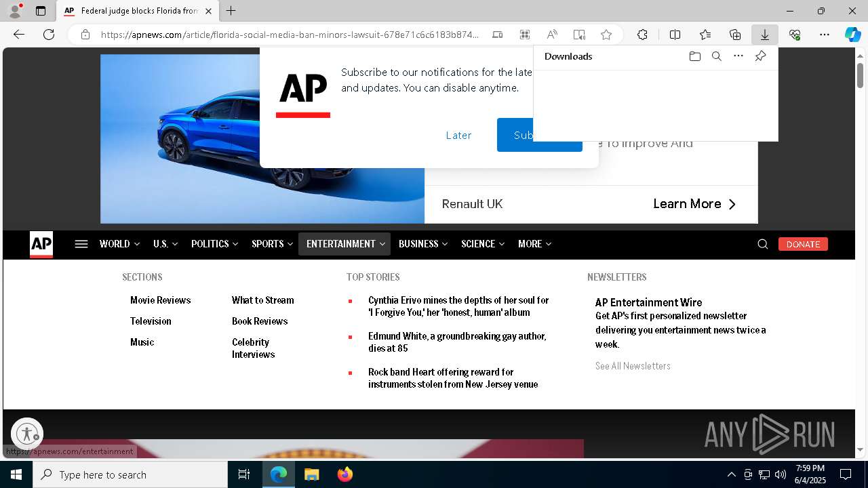This screenshot has width=868, height=488.
Task: Open the downloads folder icon
Action: (694, 56)
